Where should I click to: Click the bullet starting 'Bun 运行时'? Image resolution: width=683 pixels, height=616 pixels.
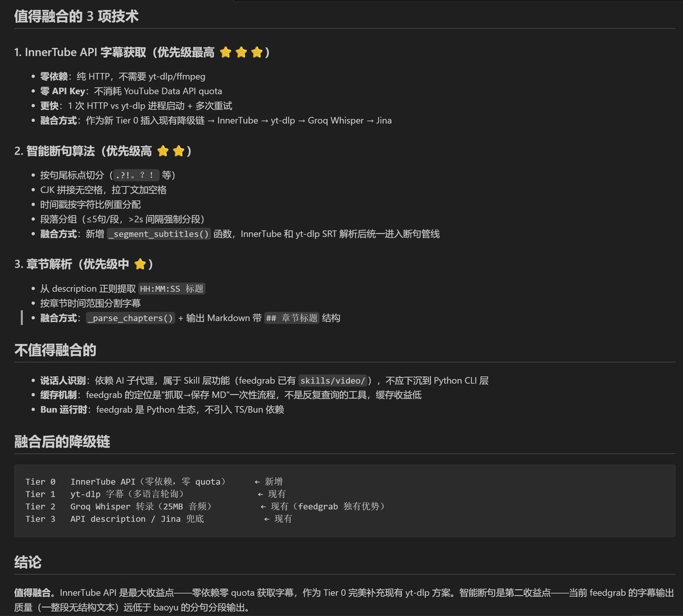[162, 410]
